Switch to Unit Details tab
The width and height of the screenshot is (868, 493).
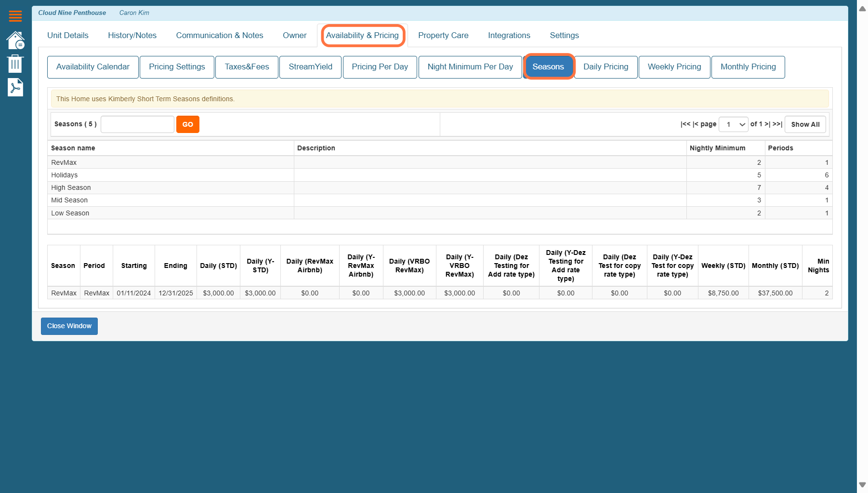[x=68, y=35]
